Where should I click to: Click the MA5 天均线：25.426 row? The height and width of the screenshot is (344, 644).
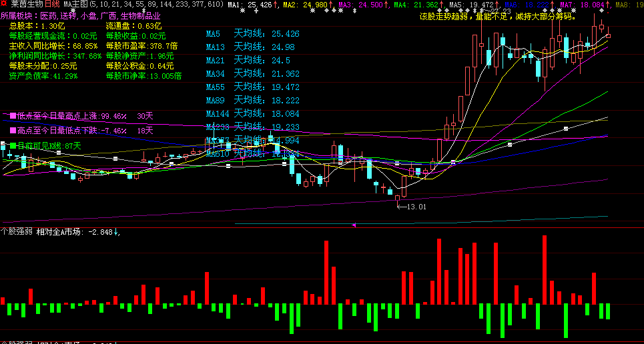[x=252, y=33]
